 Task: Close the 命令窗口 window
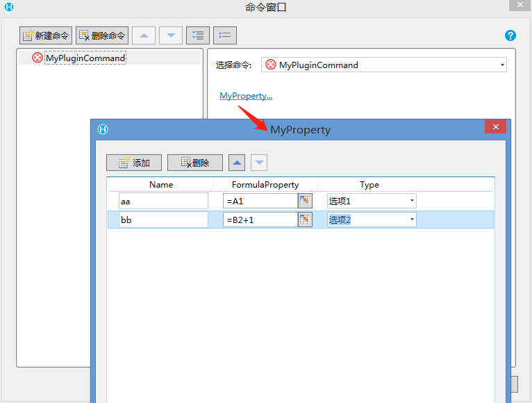coord(520,5)
